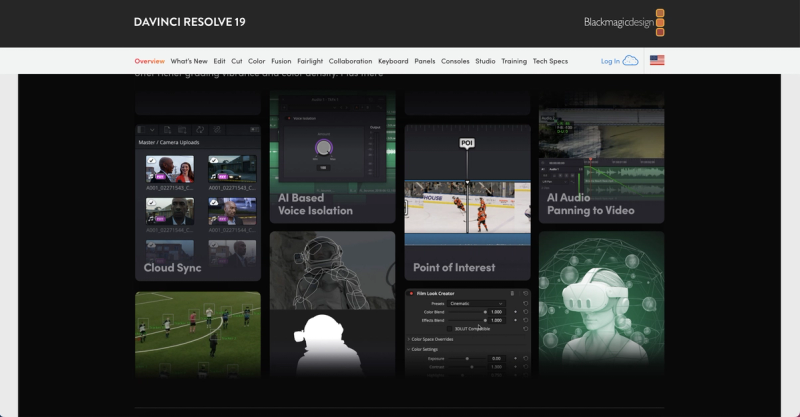800x417 pixels.
Task: Click the panel layout icon in Cloud Sync toolbar
Action: [141, 130]
